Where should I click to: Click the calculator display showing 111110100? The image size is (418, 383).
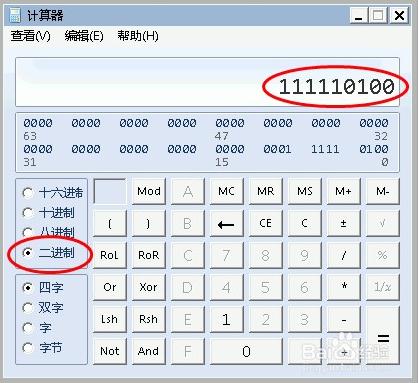[207, 82]
